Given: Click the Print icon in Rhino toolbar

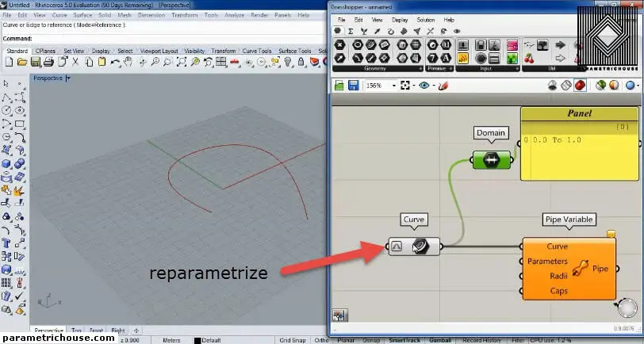Looking at the screenshot, I should coord(48,62).
